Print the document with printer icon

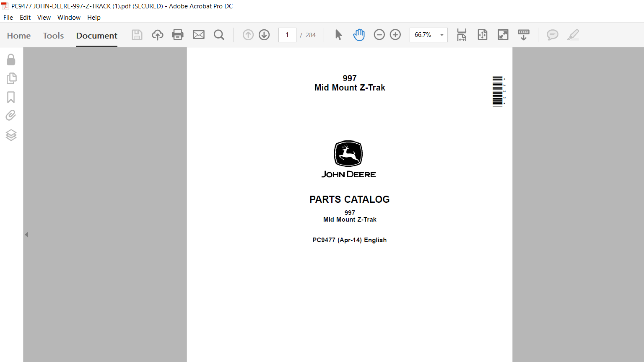(x=178, y=35)
